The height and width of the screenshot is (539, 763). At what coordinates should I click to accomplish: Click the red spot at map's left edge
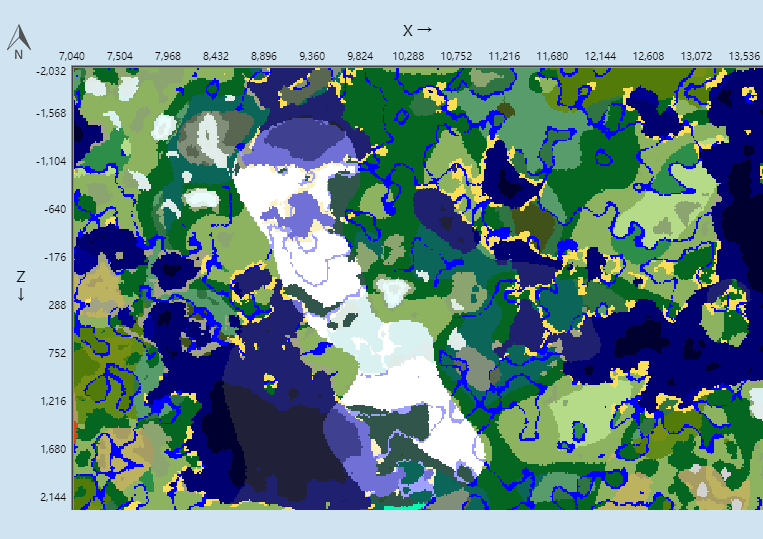[75, 432]
